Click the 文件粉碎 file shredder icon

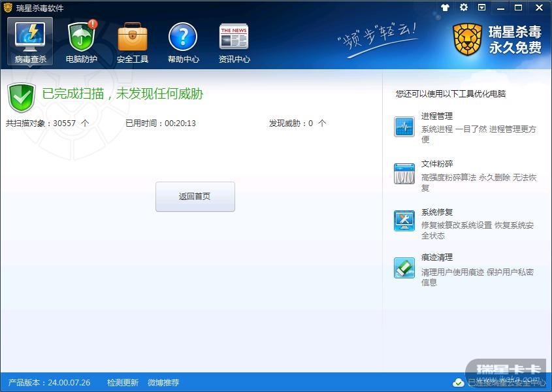(404, 174)
